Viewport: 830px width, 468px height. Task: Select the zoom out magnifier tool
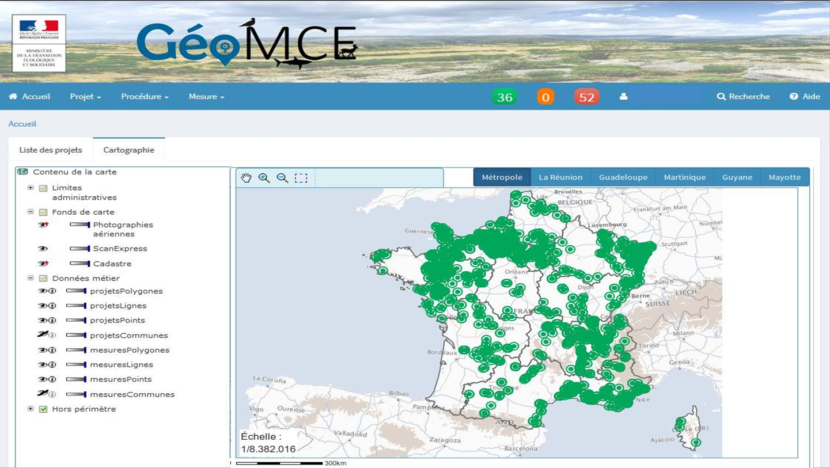(283, 178)
